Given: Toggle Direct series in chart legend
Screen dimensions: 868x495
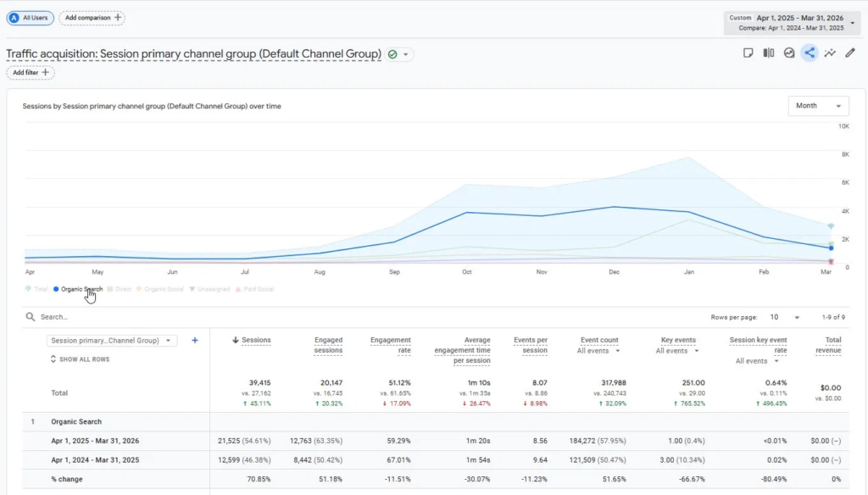Looking at the screenshot, I should (119, 289).
